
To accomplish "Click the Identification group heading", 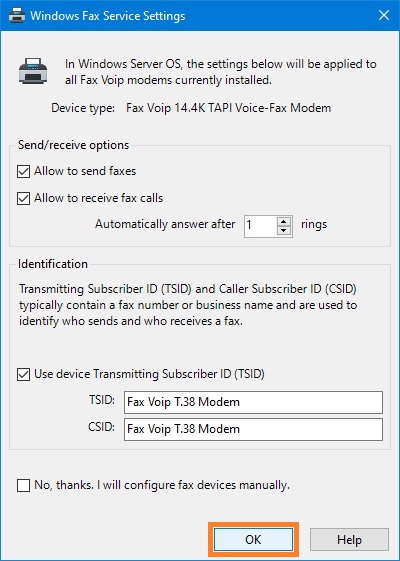I will 53,264.
